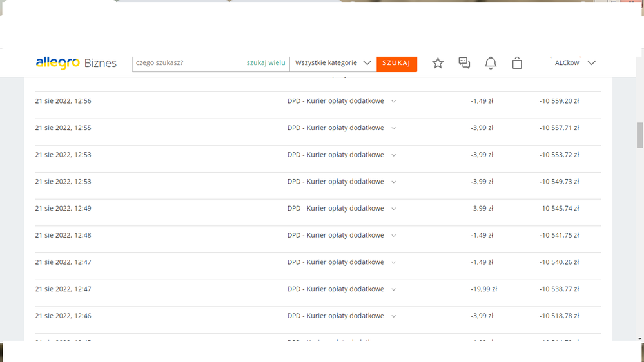The width and height of the screenshot is (644, 362).
Task: Click the -10 559,20 zł balance amount
Action: 559,101
